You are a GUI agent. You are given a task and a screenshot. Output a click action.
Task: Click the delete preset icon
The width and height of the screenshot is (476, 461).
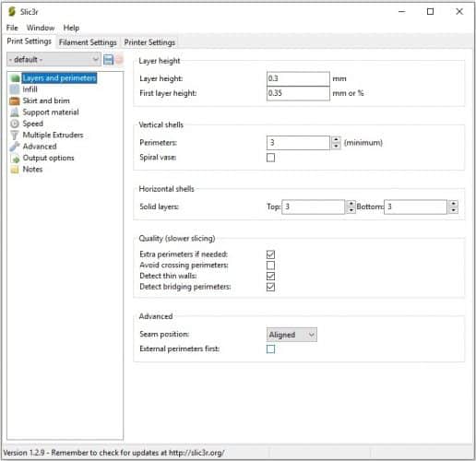tap(119, 59)
